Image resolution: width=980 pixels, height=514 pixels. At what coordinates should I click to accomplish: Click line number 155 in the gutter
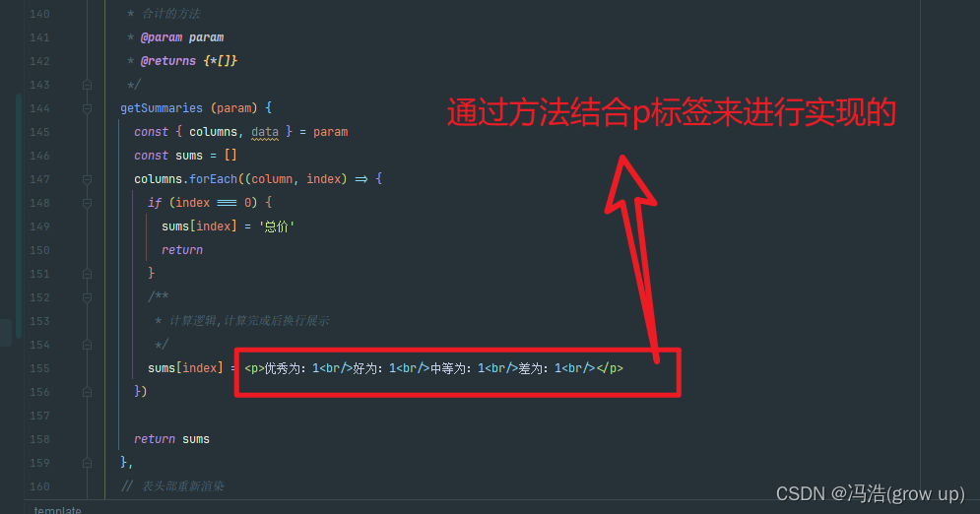39,368
